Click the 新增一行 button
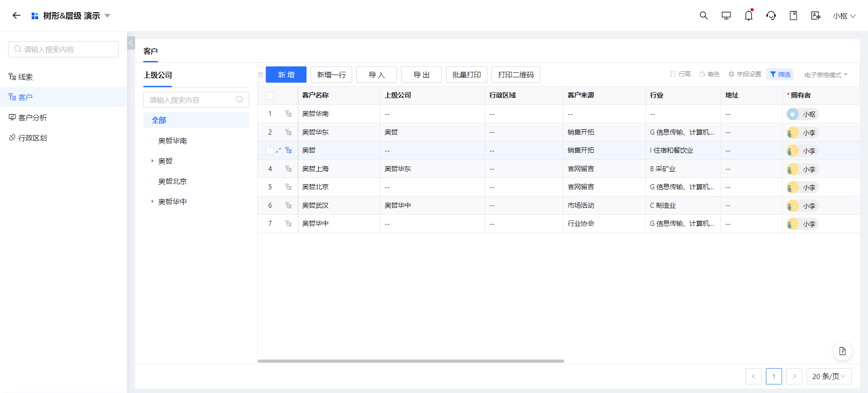Screen dimensions: 868x393 331,75
